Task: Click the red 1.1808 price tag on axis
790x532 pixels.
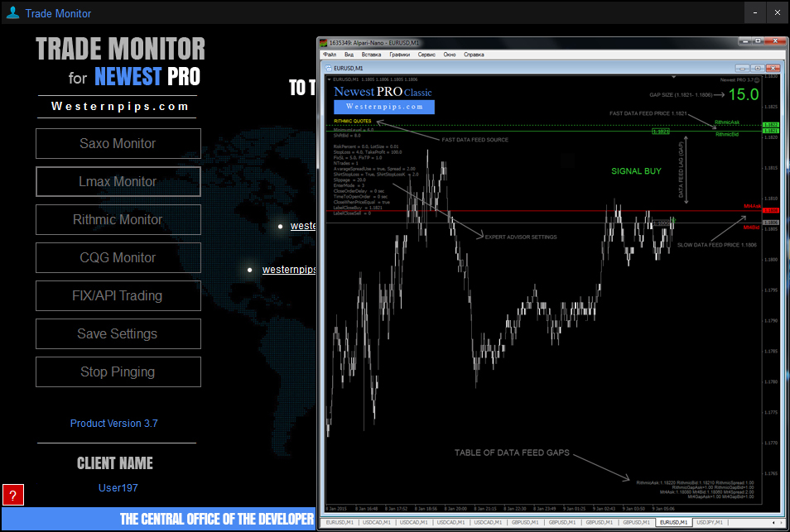Action: pos(771,210)
